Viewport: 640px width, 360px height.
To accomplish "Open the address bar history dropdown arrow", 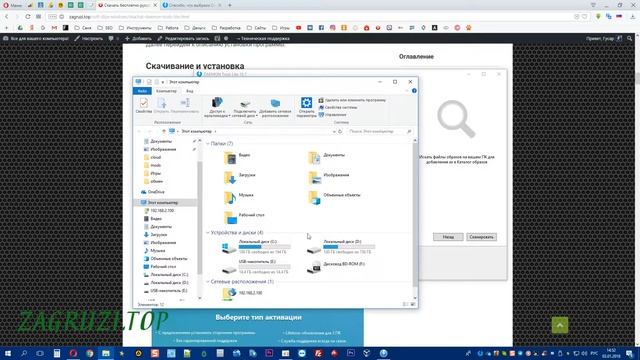I will click(x=334, y=131).
